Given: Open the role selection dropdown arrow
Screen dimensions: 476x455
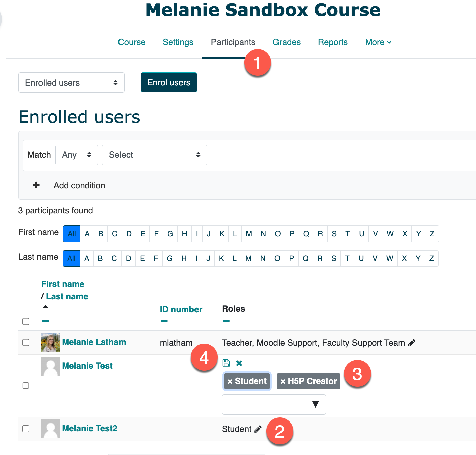Looking at the screenshot, I should point(315,404).
